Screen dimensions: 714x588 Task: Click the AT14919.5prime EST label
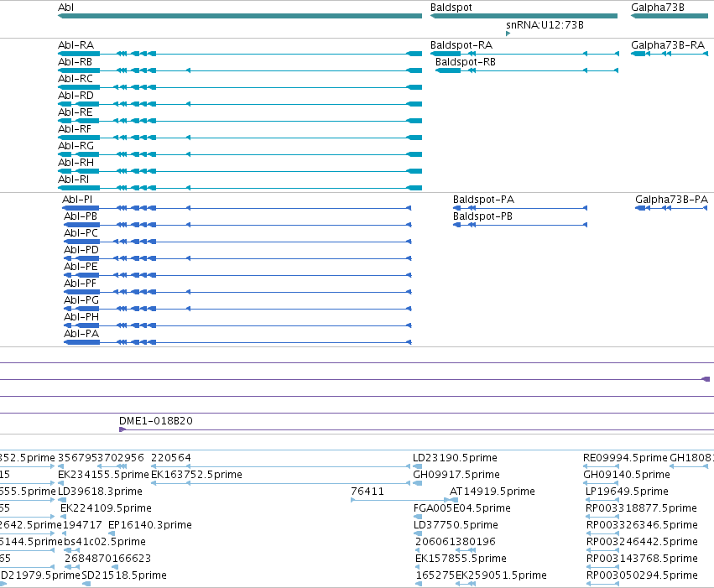tap(493, 492)
